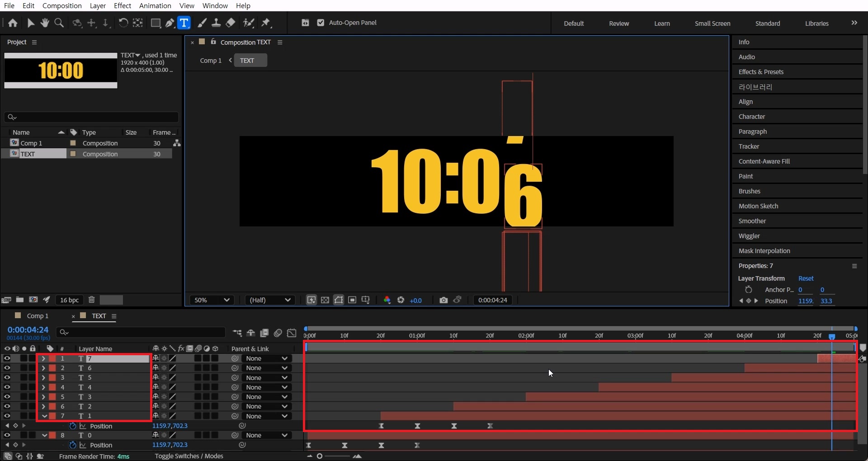
Task: Switch to the Learn workspace
Action: tap(662, 24)
